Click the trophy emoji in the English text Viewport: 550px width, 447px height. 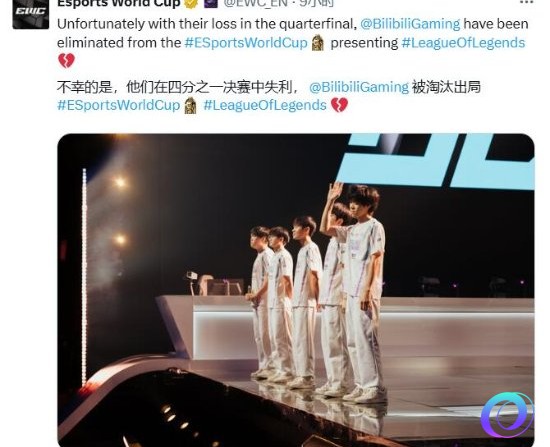pyautogui.click(x=318, y=43)
